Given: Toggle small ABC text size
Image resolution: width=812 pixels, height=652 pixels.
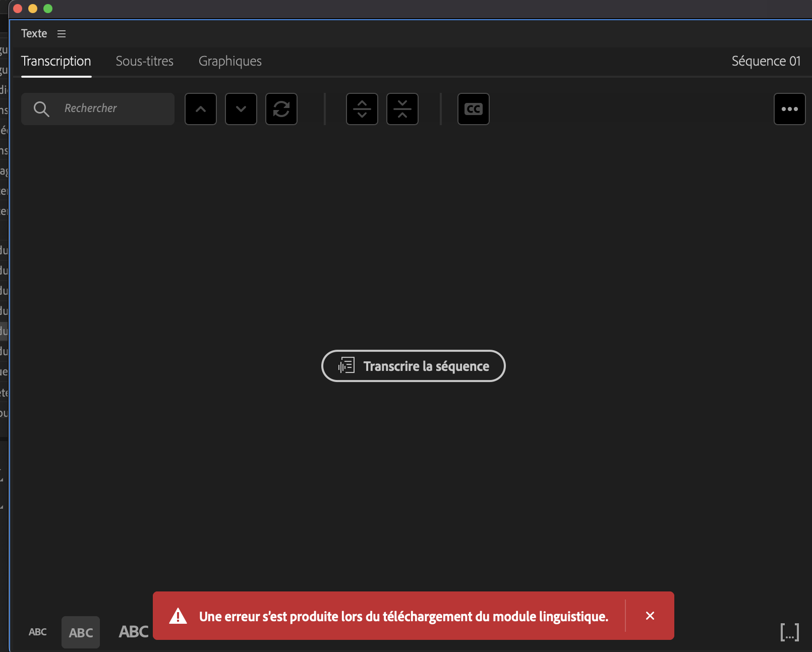Looking at the screenshot, I should (37, 632).
